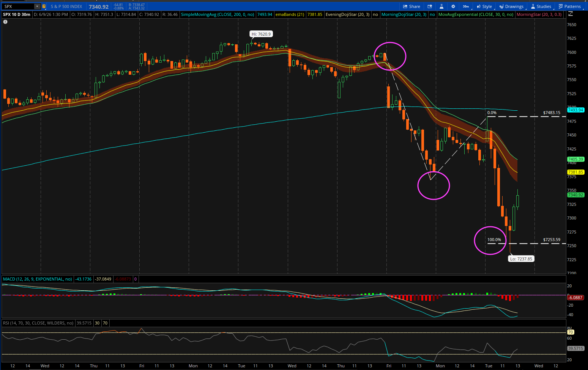This screenshot has width=588, height=370.
Task: Click the SPX 10 D 30m chart title
Action: point(17,14)
